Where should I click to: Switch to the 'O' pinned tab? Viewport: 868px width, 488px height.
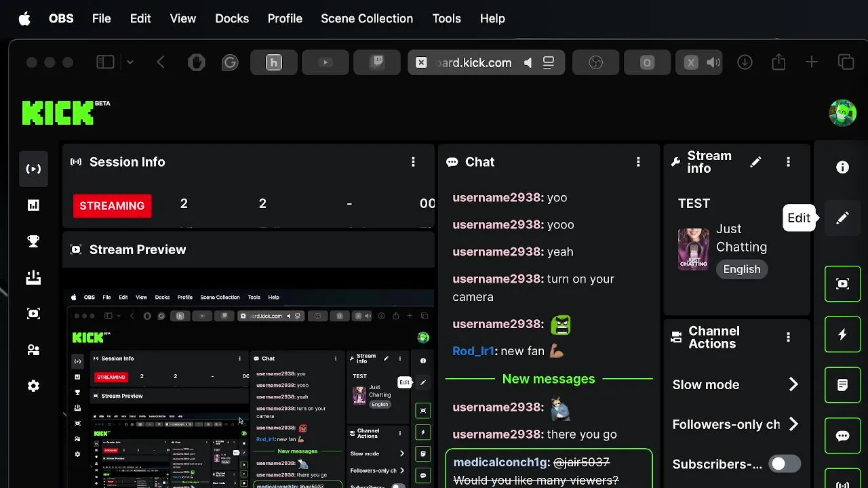647,62
